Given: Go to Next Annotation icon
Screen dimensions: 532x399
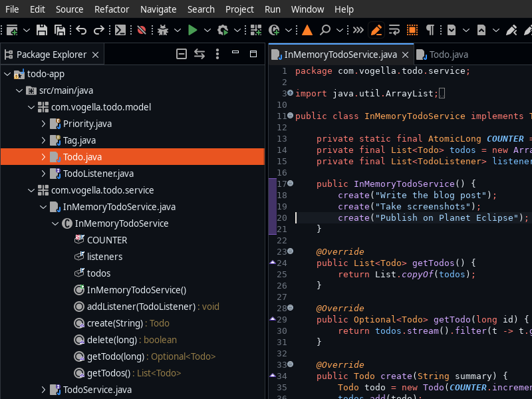Looking at the screenshot, I should point(452,30).
